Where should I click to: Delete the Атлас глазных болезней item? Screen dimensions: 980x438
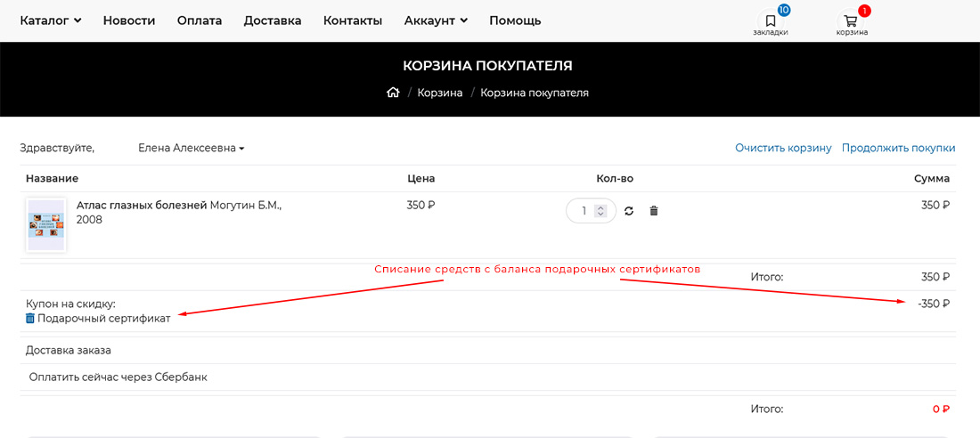click(654, 211)
